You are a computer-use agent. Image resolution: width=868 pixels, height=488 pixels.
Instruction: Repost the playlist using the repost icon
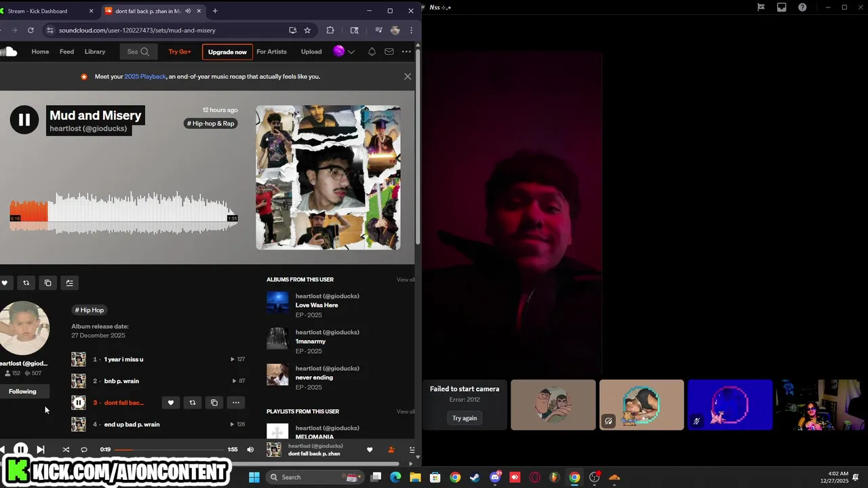(x=26, y=283)
